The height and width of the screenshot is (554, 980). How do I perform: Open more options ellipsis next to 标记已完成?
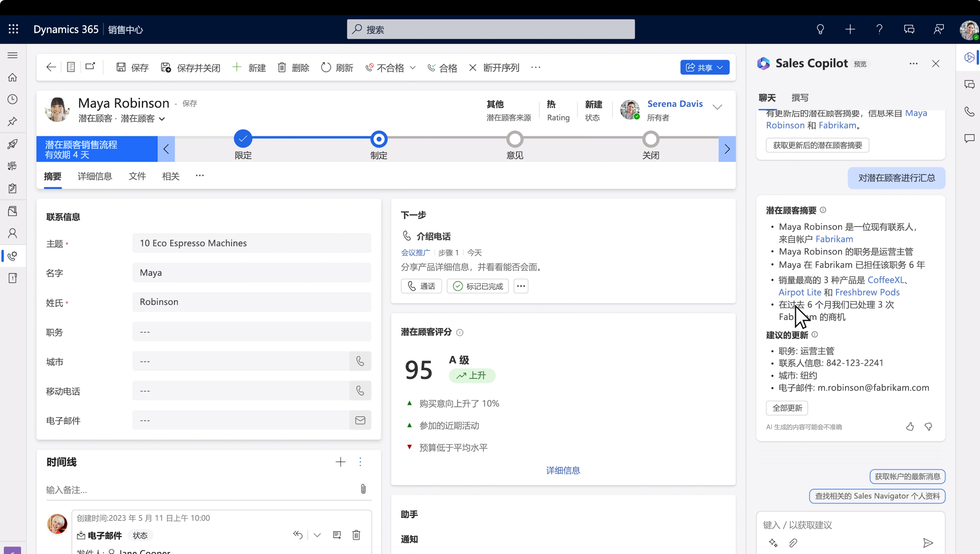tap(521, 286)
